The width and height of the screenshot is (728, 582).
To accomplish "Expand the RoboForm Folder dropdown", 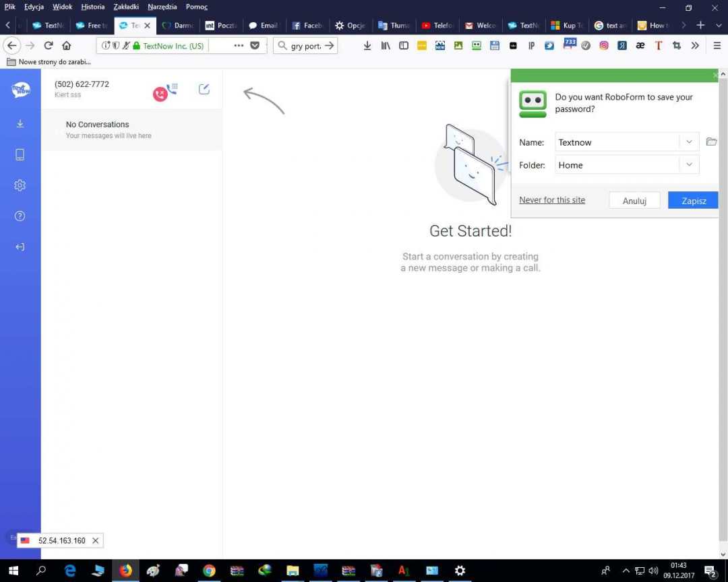I will [689, 165].
